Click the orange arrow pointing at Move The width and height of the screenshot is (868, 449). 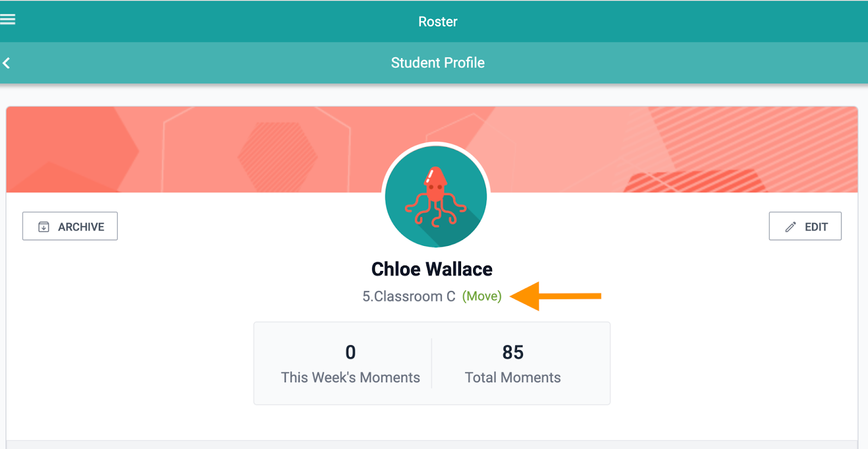pos(556,296)
